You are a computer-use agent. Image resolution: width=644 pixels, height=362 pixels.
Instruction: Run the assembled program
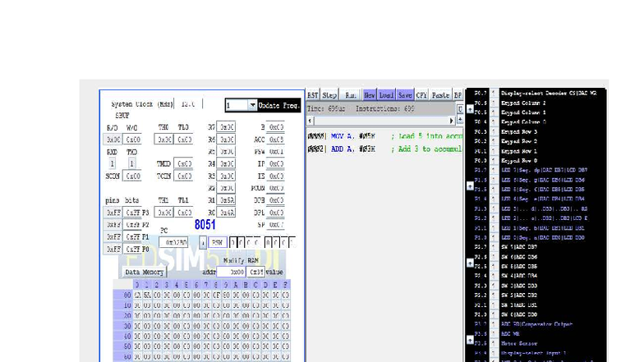(x=350, y=95)
